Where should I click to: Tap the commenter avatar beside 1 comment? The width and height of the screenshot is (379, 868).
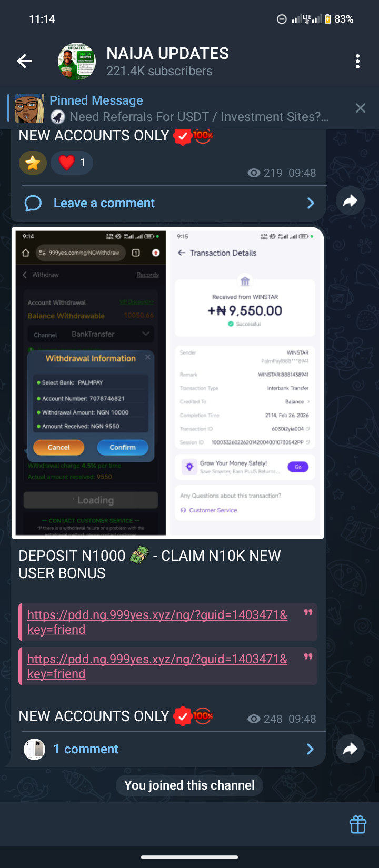(x=34, y=749)
